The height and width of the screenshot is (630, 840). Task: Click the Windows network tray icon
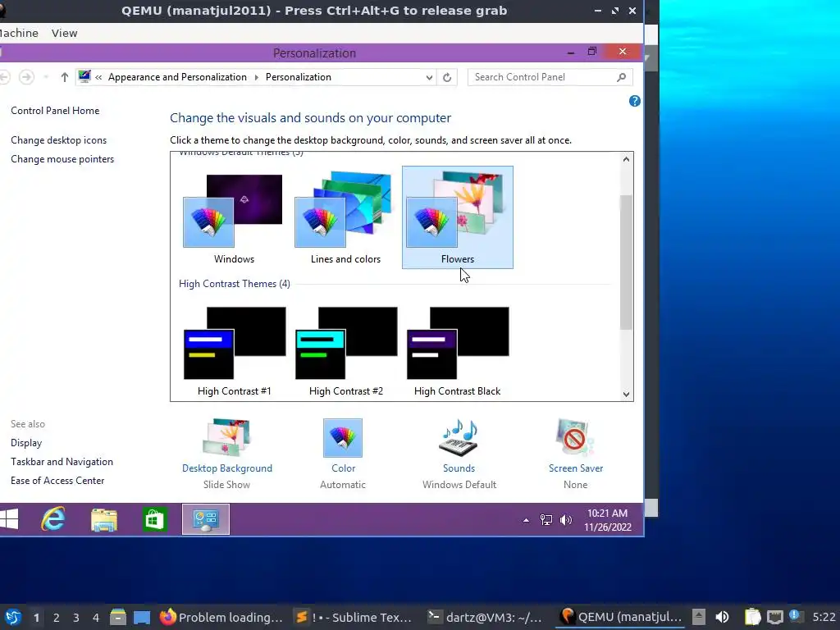[546, 519]
